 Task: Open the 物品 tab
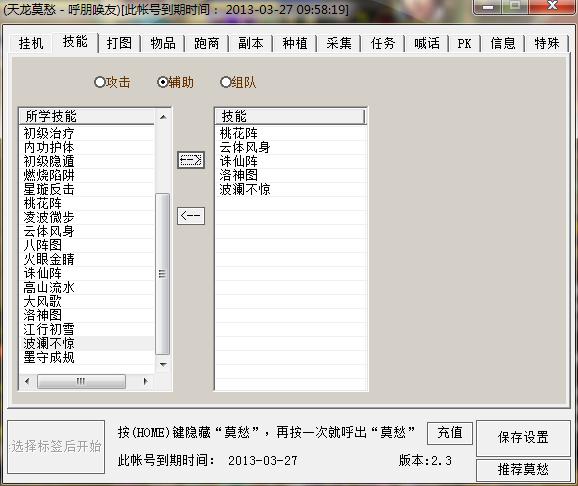coord(163,44)
